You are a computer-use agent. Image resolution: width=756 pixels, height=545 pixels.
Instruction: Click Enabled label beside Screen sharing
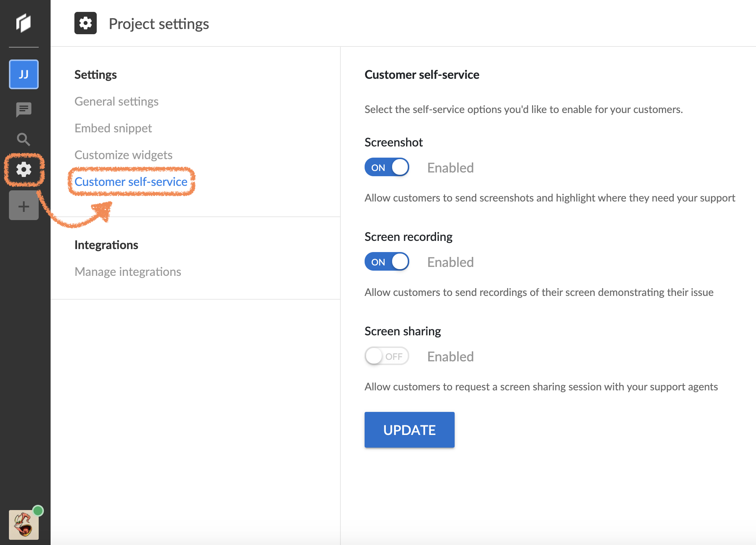coord(450,357)
